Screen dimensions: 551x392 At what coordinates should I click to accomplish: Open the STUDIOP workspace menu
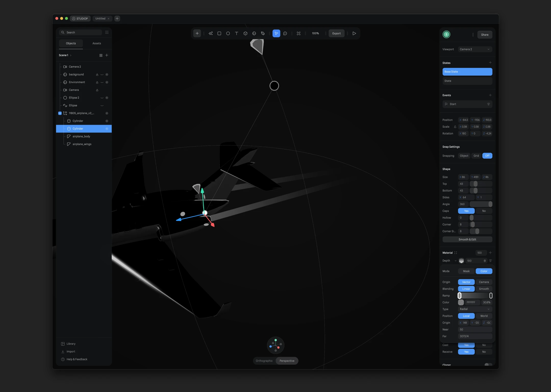click(80, 19)
